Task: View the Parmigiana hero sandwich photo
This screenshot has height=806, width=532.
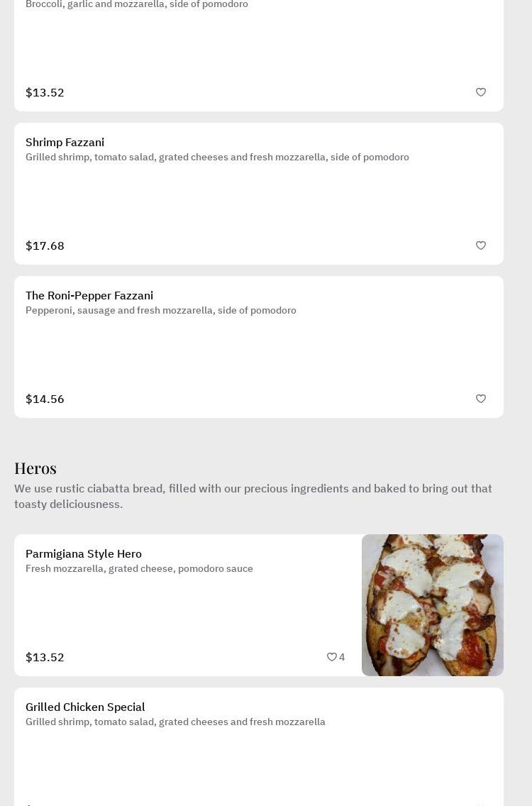Action: pos(433,605)
